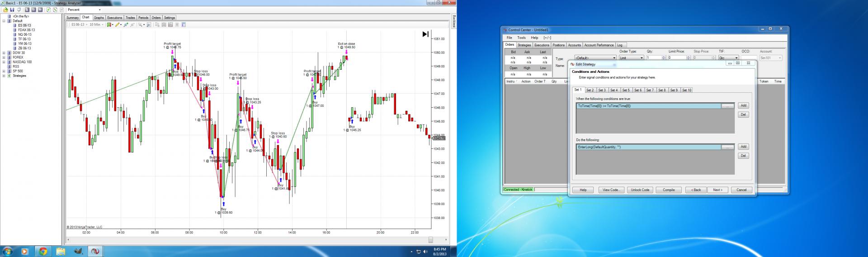Click the magnifier zoom tool icon
The width and height of the screenshot is (868, 257).
pos(141,24)
